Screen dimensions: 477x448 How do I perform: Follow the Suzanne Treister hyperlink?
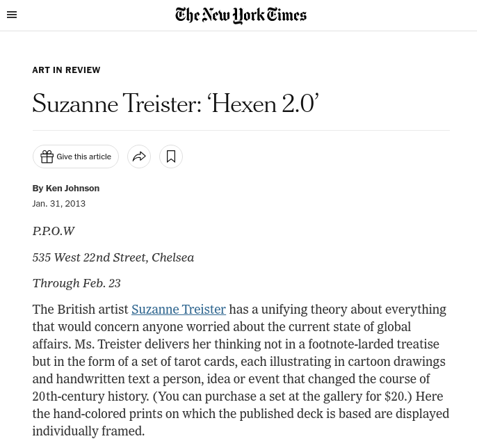[179, 310]
